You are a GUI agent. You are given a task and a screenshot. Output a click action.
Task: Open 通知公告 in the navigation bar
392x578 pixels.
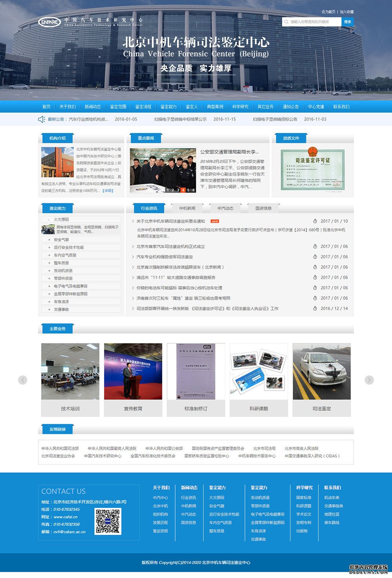[x=291, y=107]
